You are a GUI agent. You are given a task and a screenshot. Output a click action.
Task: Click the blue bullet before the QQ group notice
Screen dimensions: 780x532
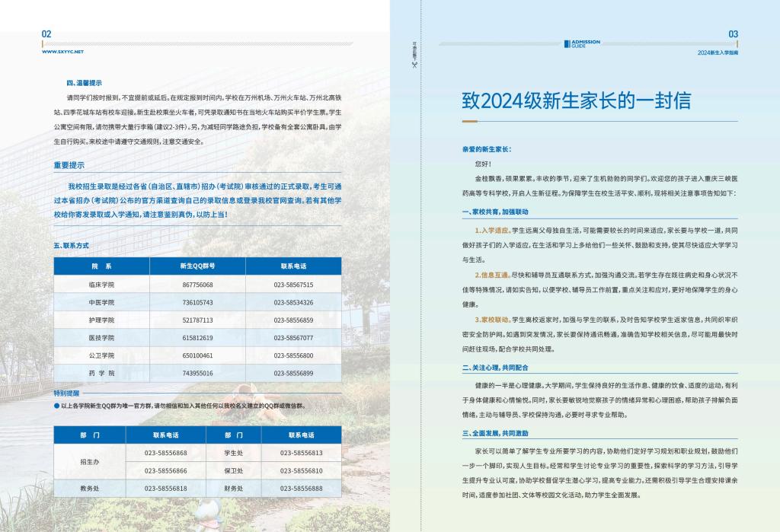point(56,406)
